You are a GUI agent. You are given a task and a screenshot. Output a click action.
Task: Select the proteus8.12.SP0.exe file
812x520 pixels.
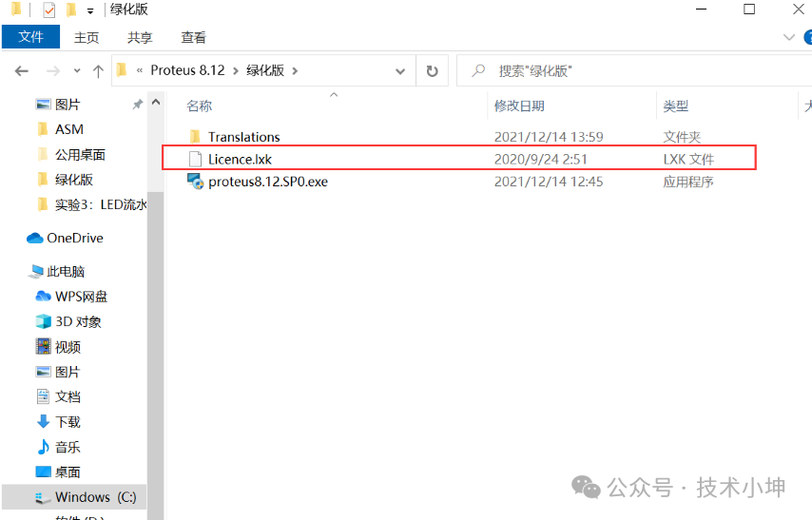click(x=268, y=182)
